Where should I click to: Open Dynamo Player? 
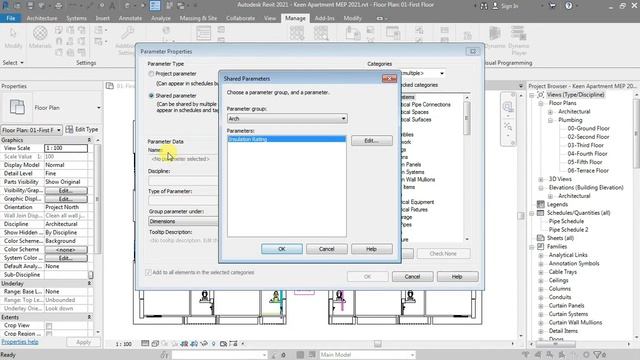coord(518,40)
